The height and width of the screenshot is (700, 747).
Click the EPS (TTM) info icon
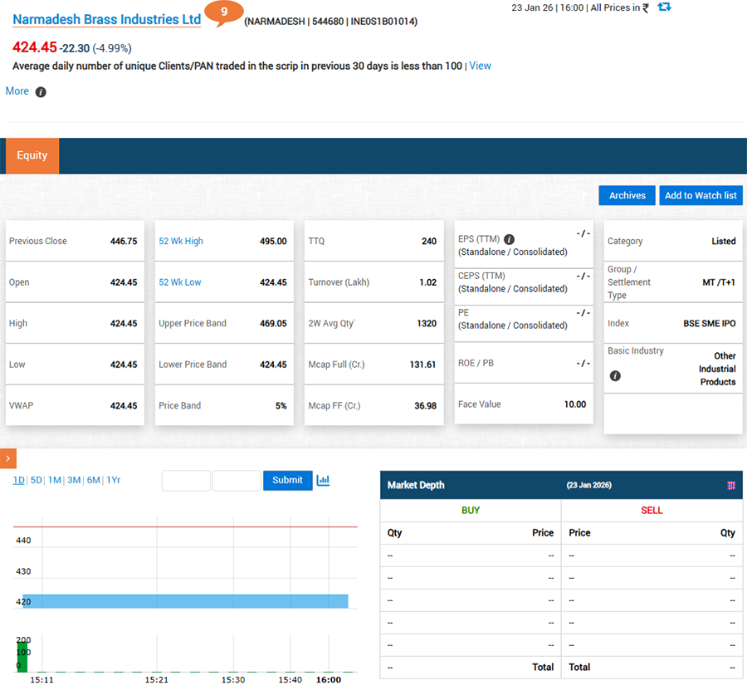pyautogui.click(x=510, y=239)
